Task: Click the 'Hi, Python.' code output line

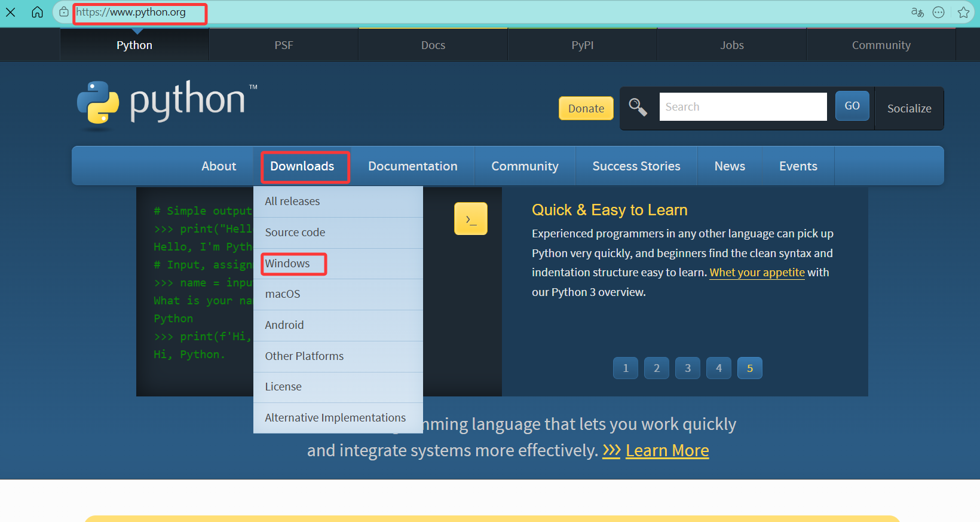Action: (x=189, y=355)
